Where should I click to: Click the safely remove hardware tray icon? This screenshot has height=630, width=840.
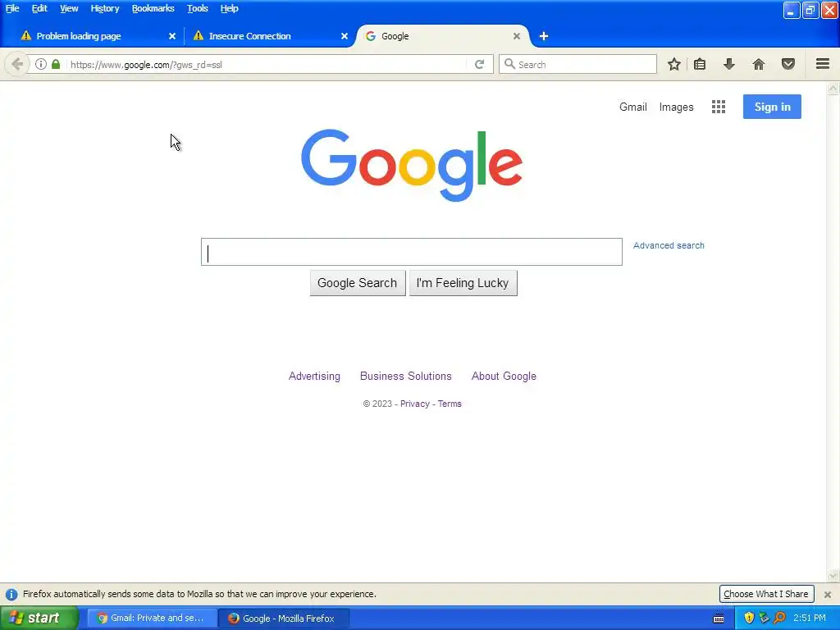(x=764, y=618)
